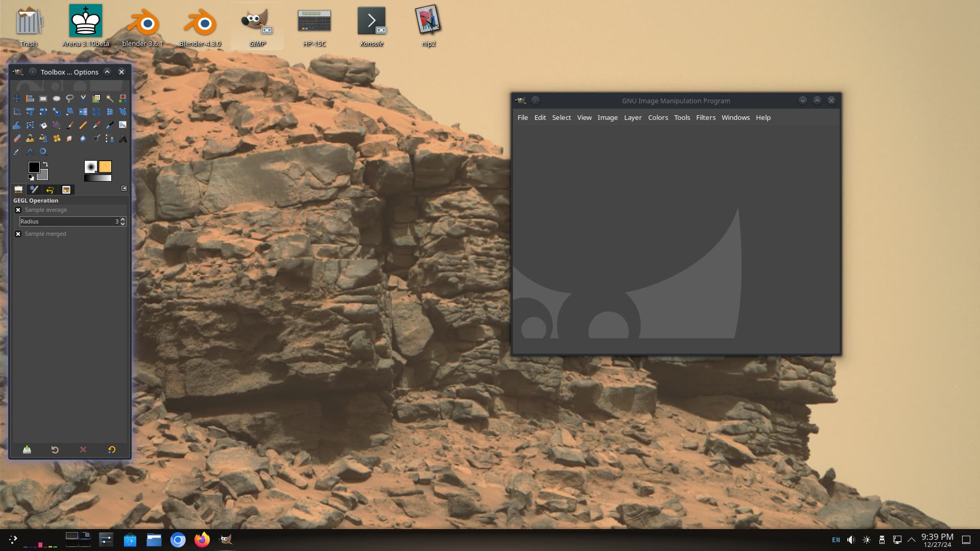Click the Radius input field
The image size is (980, 551).
66,221
